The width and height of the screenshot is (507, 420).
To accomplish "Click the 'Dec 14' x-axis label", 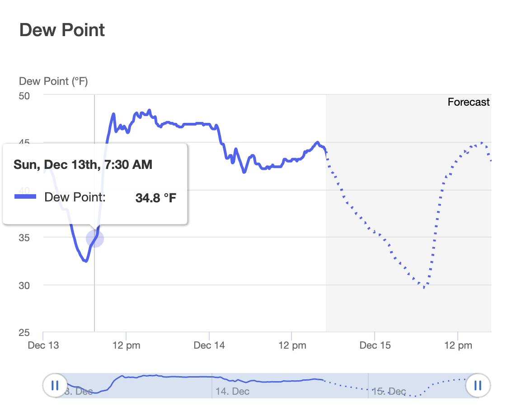I will point(209,345).
